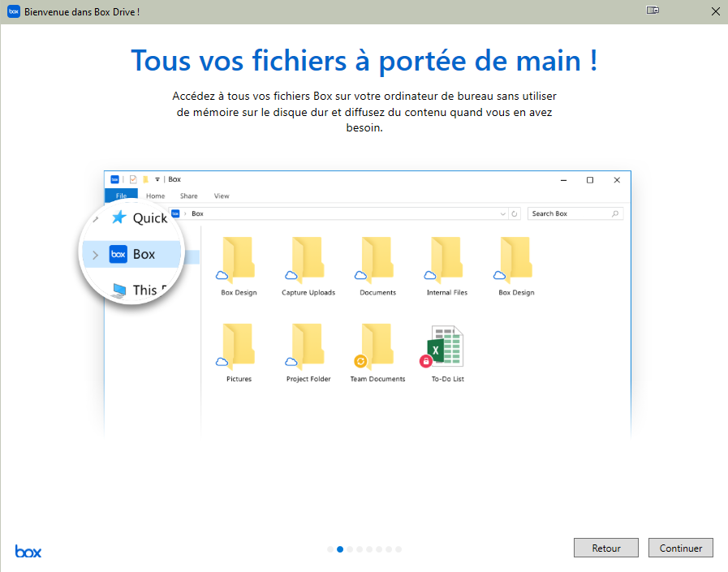Open the Capture Uploads folder in illustration

(308, 267)
